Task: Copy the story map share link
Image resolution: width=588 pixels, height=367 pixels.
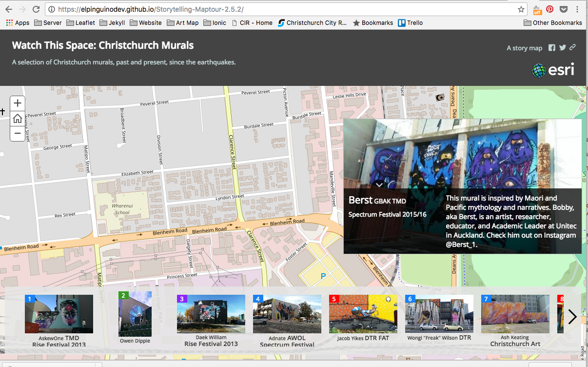Action: 573,47
